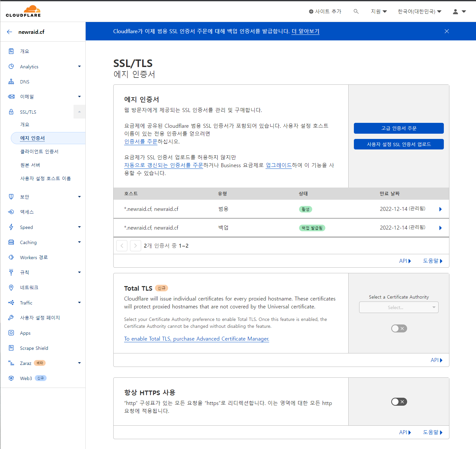Enable the 항상 HTTPS 사용 switch
Screen dimensions: 476x449
click(x=399, y=402)
